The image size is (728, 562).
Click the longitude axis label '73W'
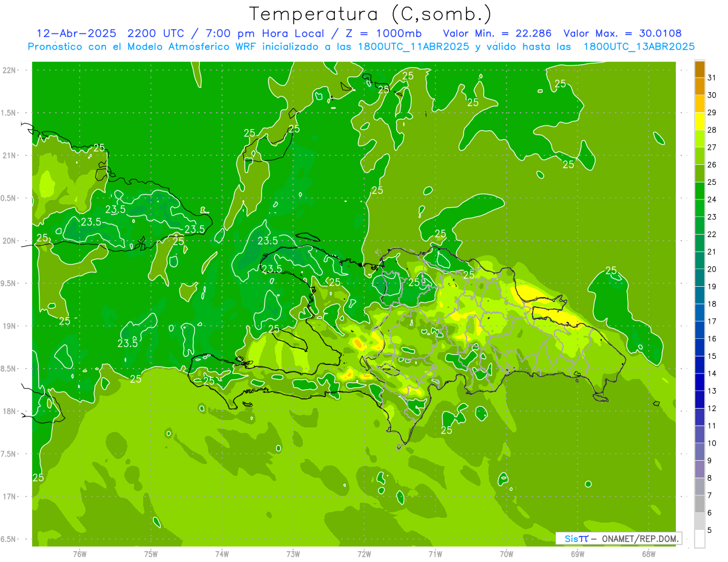point(293,554)
